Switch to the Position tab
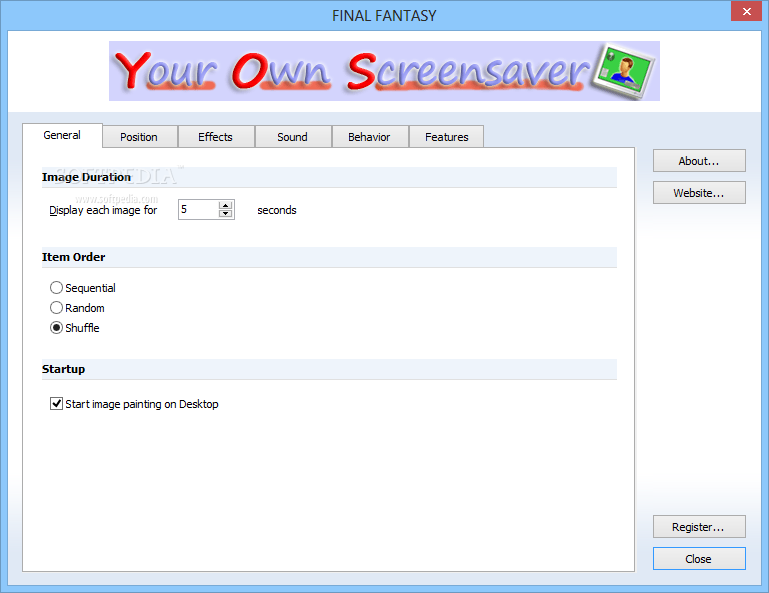 coord(139,137)
